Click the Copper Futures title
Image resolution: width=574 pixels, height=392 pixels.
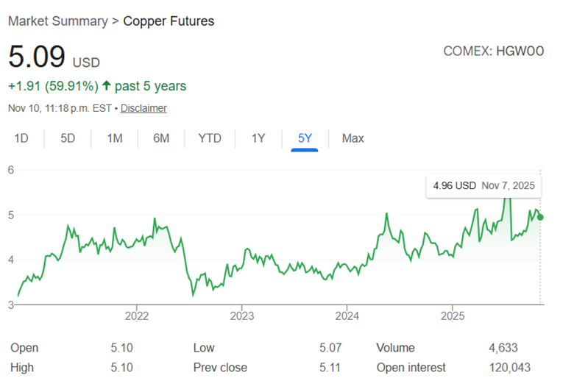169,21
